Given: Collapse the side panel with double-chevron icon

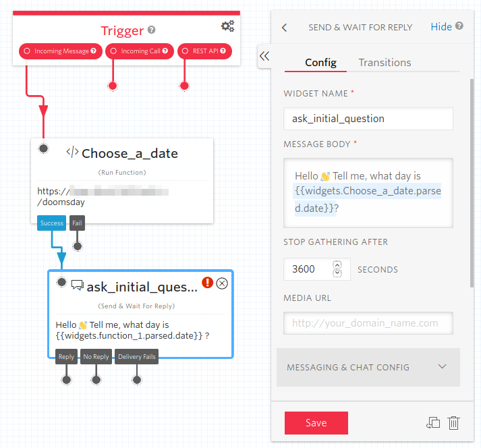Looking at the screenshot, I should [264, 56].
